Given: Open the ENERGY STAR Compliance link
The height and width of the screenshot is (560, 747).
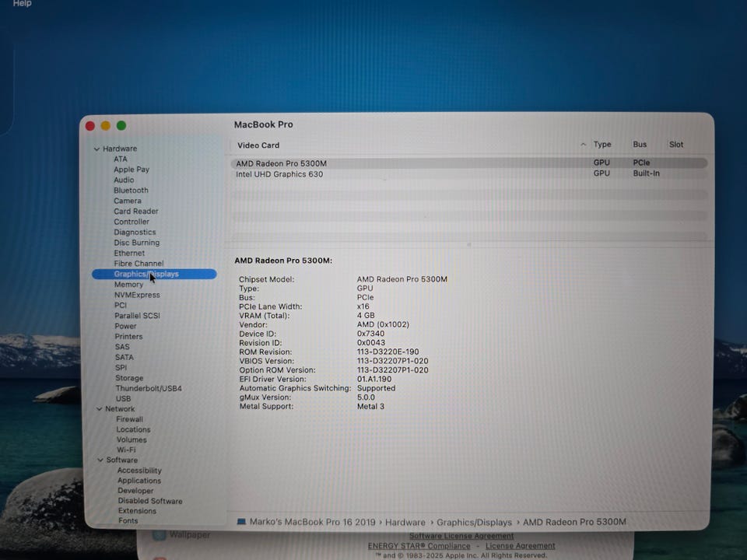Looking at the screenshot, I should (419, 546).
